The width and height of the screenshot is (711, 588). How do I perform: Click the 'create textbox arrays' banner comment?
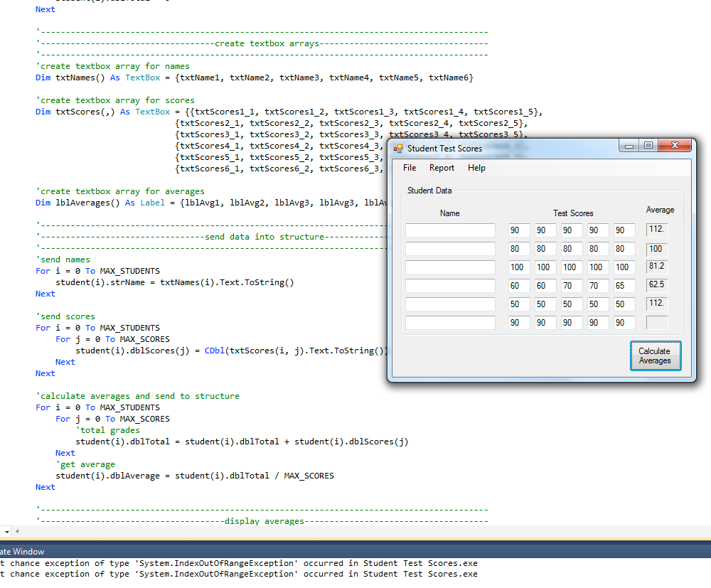(x=262, y=43)
